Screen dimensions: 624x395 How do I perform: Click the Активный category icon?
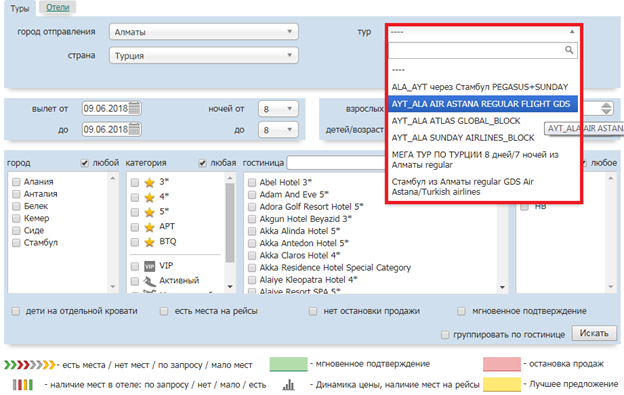150,281
